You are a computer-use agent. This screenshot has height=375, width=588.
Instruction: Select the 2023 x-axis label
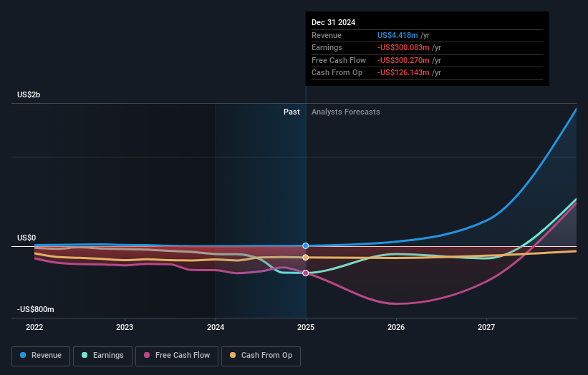(125, 327)
